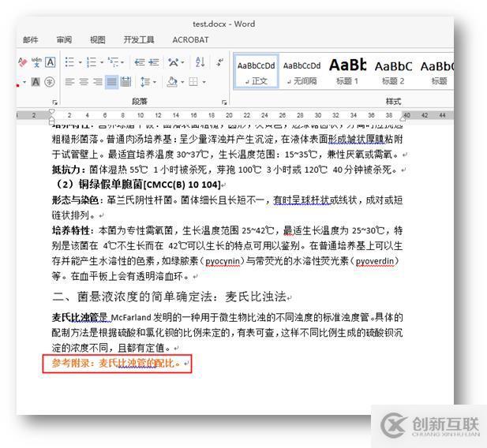Click the red font color swatch
Image resolution: width=487 pixels, height=448 pixels.
[18, 85]
